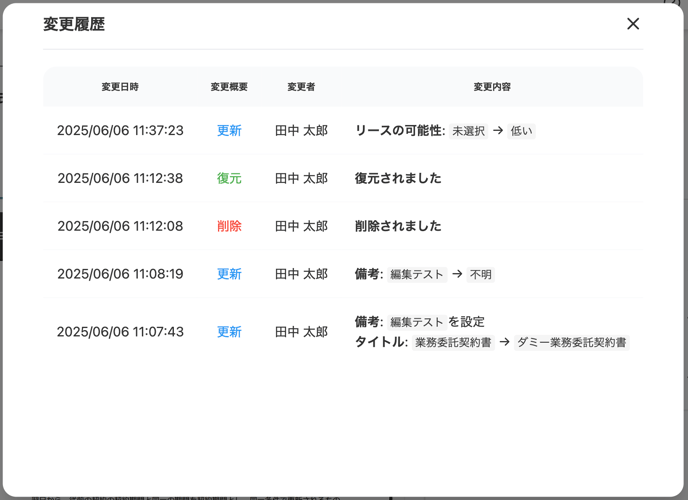Click the 更新 label in the 11:08:19 row
This screenshot has width=688, height=500.
(x=229, y=274)
